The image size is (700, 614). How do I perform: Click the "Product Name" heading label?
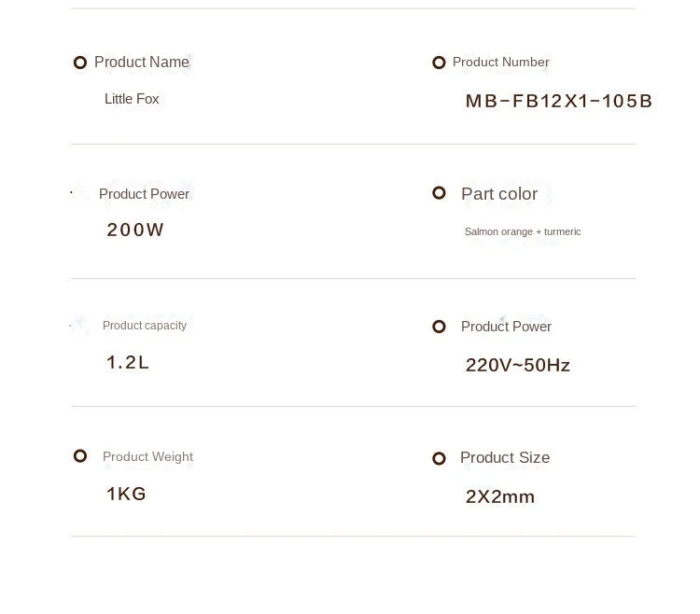tap(142, 63)
